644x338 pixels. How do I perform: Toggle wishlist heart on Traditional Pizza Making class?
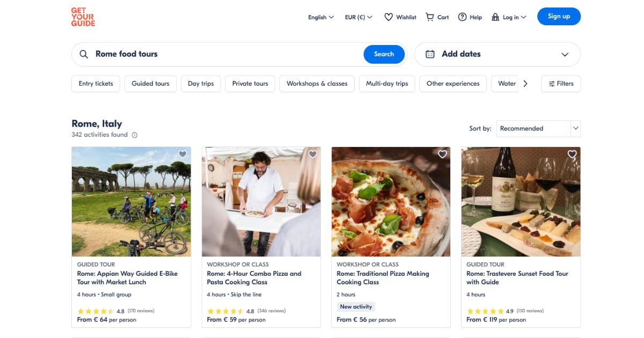442,155
